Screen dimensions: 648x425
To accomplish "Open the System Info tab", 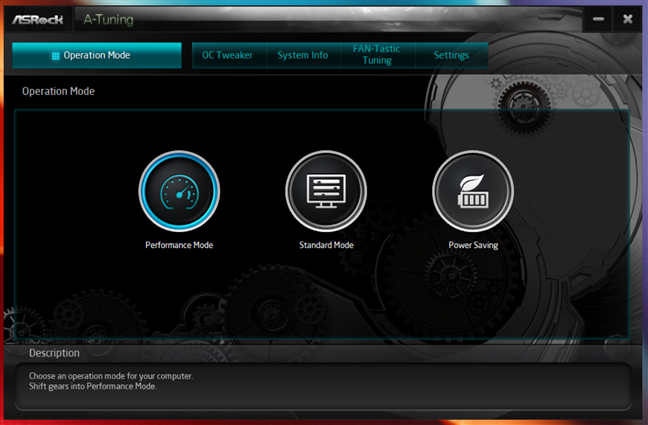I will [x=303, y=56].
